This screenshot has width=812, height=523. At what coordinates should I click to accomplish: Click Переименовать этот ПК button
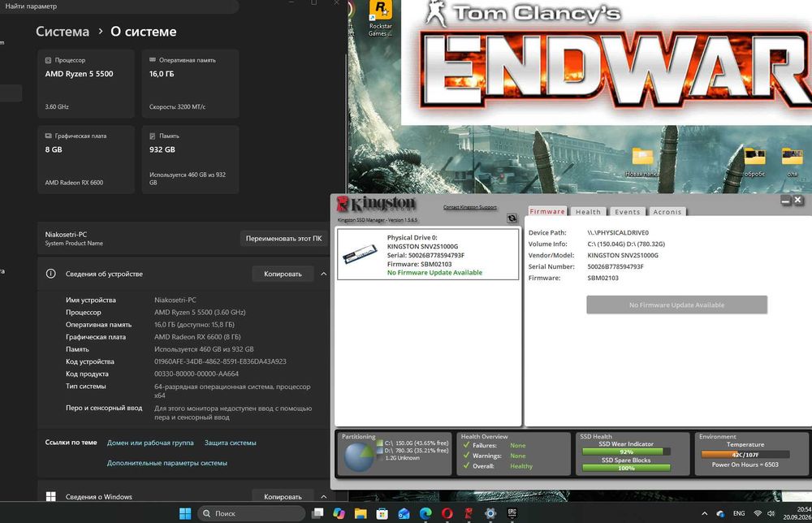(x=283, y=239)
